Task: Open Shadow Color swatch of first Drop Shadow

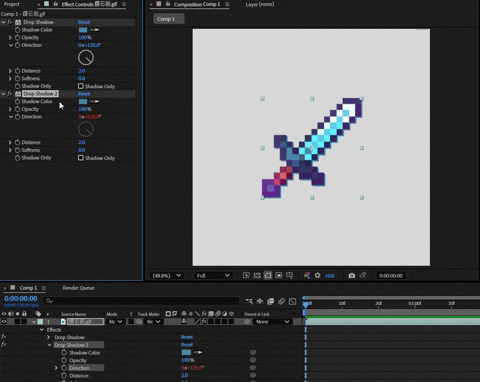Action: click(x=83, y=30)
